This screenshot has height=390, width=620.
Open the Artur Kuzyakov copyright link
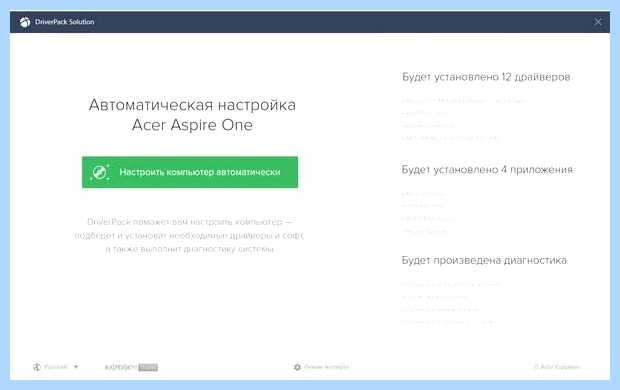pyautogui.click(x=557, y=367)
